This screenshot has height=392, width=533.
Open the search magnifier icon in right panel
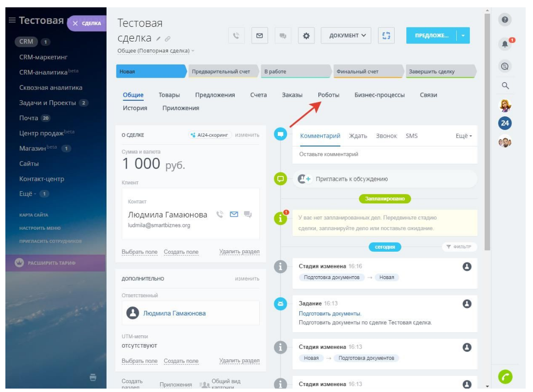point(505,85)
